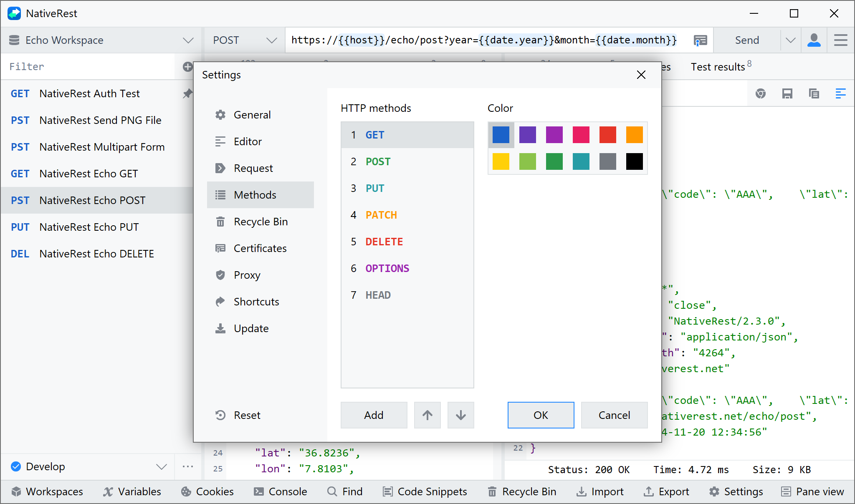This screenshot has width=855, height=504.
Task: Expand the Echo Workspace dropdown
Action: [188, 40]
